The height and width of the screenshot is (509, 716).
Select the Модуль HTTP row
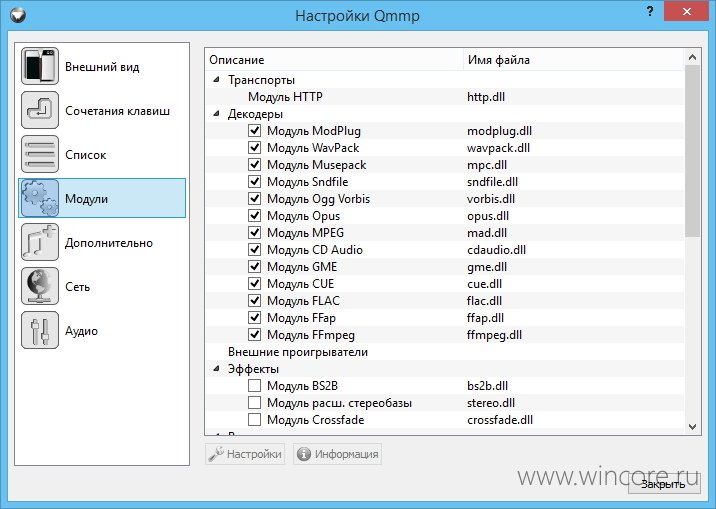(445, 97)
